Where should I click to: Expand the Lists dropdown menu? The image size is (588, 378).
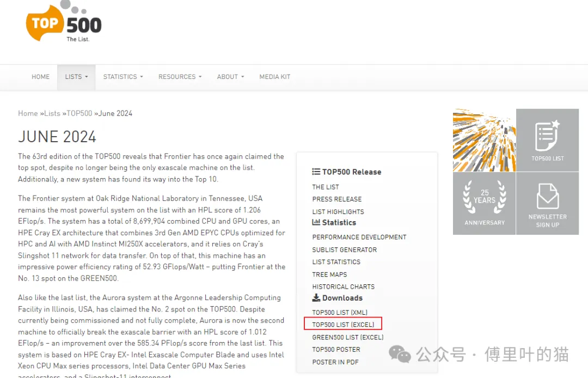pyautogui.click(x=76, y=77)
